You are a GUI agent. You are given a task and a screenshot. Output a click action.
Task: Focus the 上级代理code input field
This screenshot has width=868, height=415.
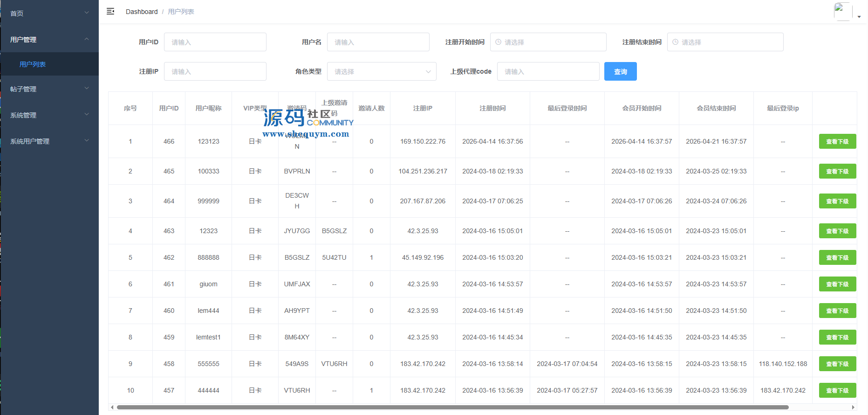click(548, 71)
